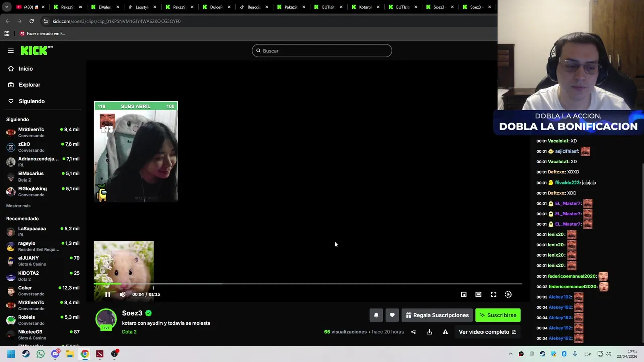Open KIDOTA2 recommended channel
This screenshot has width=644, height=362.
pyautogui.click(x=43, y=276)
